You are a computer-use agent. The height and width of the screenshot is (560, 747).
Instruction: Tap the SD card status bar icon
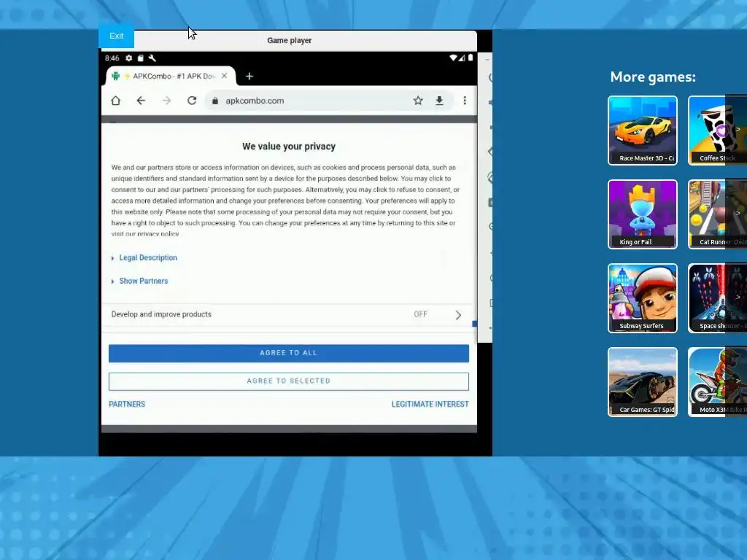coord(141,58)
